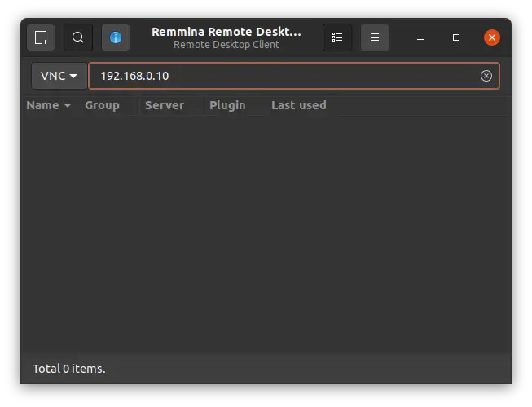
Task: Minimize the Remmina window
Action: 420,38
